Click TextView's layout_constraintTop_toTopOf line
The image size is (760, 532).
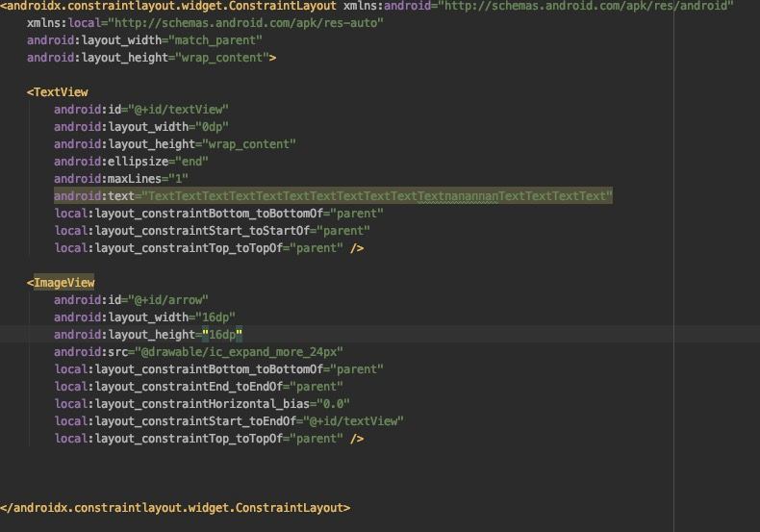pyautogui.click(x=209, y=248)
